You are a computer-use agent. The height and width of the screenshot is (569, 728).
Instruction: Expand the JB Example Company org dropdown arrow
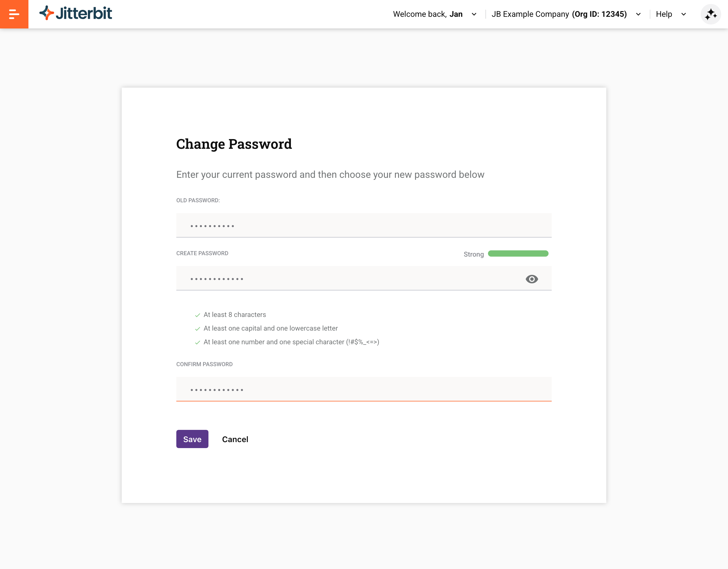[638, 14]
